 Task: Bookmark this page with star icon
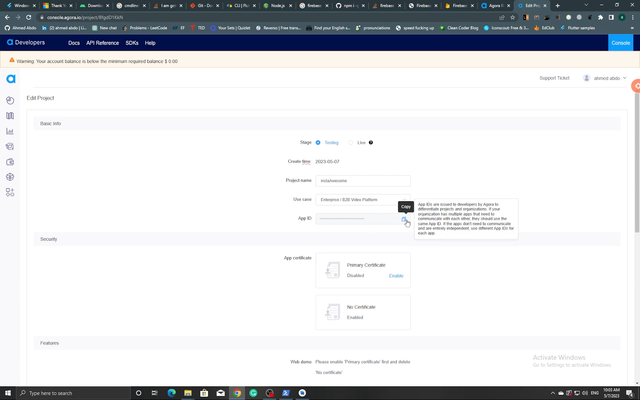[513, 18]
